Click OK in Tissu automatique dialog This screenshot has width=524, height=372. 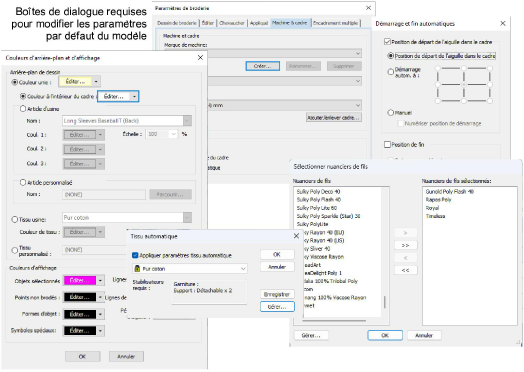pos(277,255)
